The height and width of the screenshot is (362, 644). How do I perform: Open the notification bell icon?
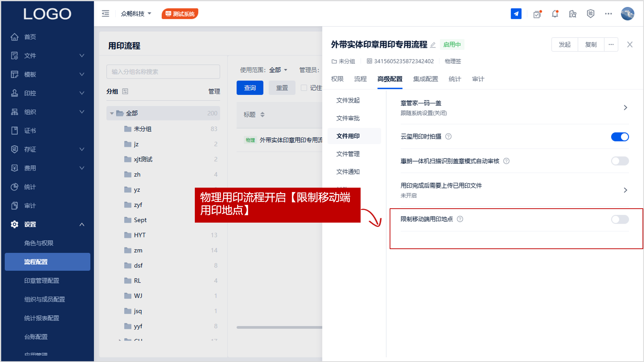tap(555, 14)
